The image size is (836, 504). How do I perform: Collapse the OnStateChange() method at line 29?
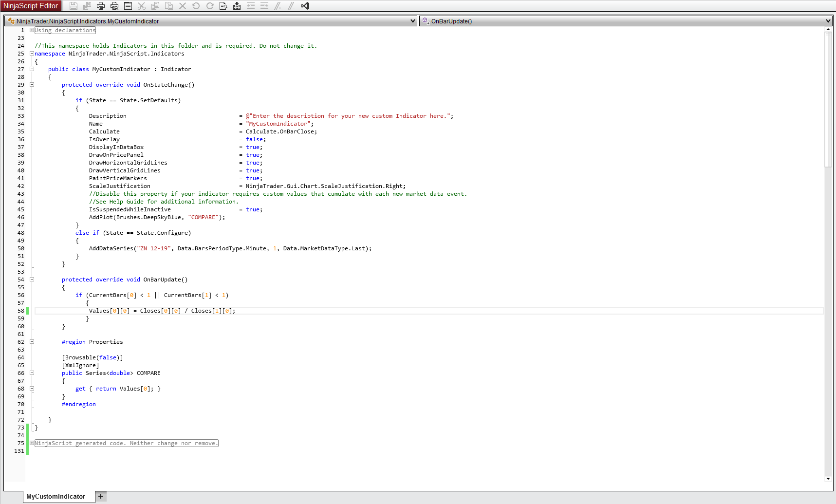[32, 85]
